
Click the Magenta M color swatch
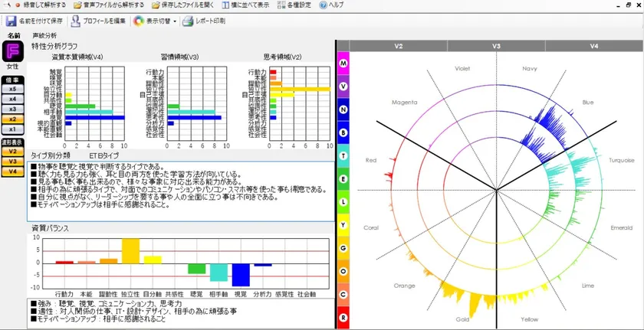pyautogui.click(x=343, y=63)
